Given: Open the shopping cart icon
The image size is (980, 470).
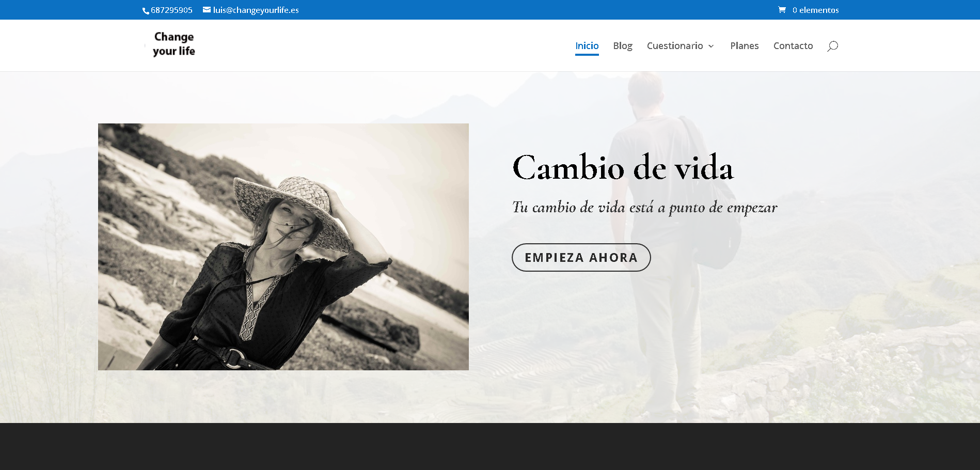Looking at the screenshot, I should click(782, 10).
